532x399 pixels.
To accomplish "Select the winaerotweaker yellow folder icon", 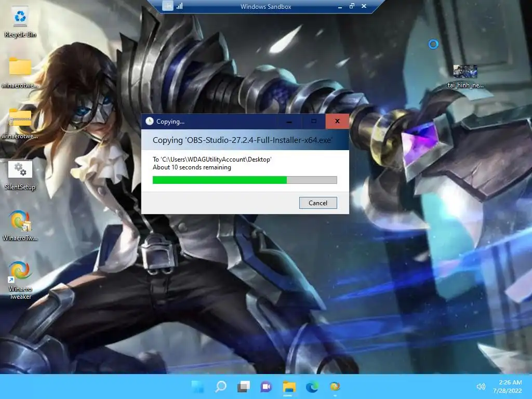I will point(20,66).
